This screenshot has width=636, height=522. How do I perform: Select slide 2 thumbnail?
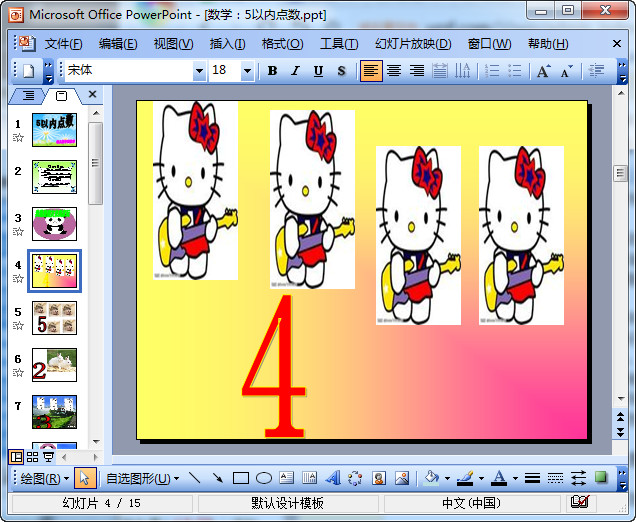tap(54, 177)
